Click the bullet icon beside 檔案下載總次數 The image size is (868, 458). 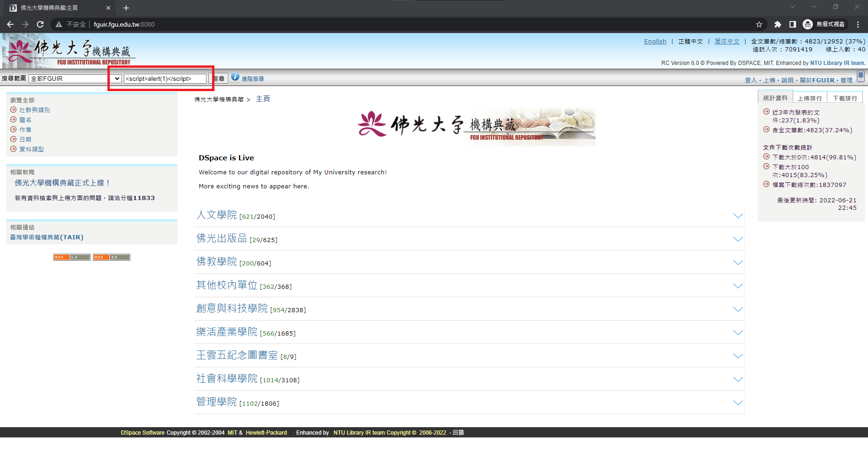[766, 184]
